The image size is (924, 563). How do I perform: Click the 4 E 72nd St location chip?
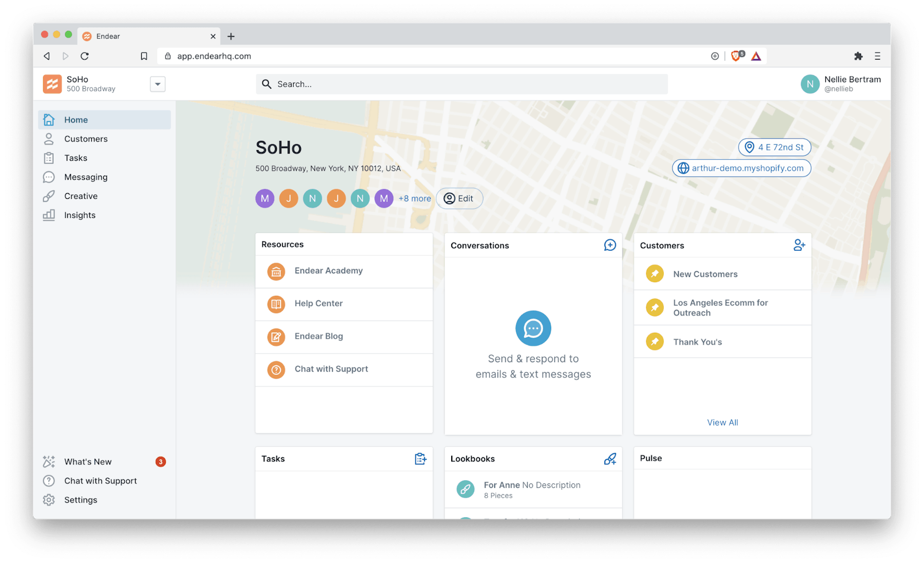click(775, 147)
